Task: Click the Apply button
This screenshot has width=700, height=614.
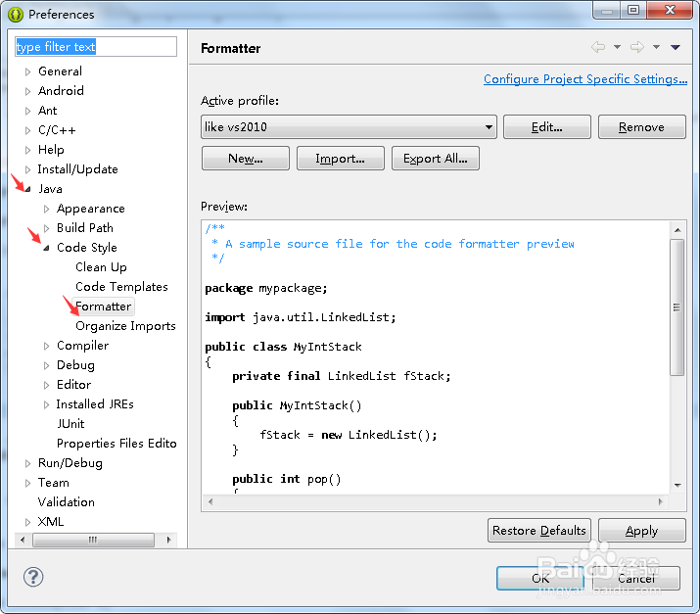Action: [x=641, y=531]
